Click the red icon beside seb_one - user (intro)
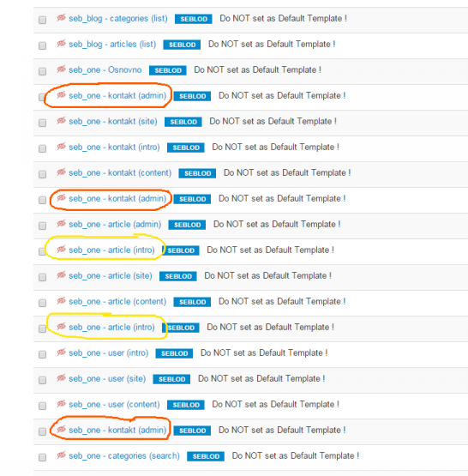The image size is (468, 476). pyautogui.click(x=61, y=352)
